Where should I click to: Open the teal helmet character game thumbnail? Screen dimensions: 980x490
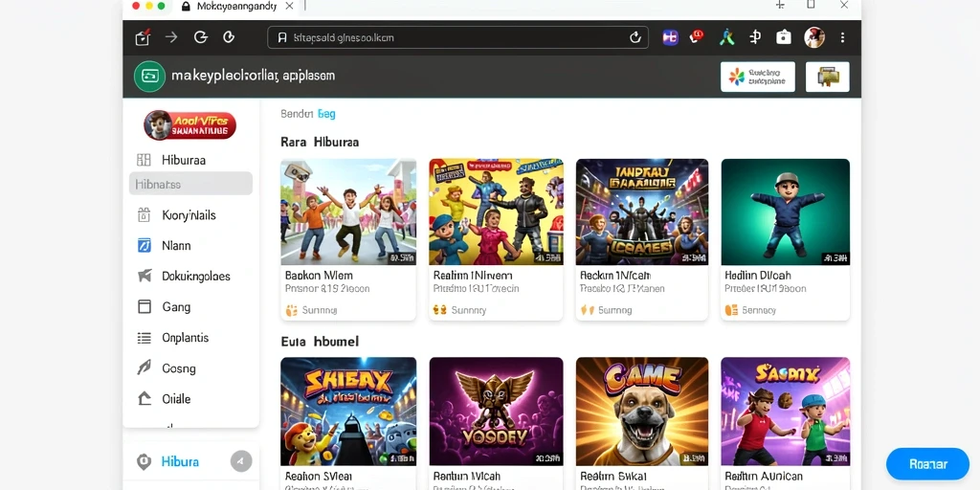click(785, 212)
